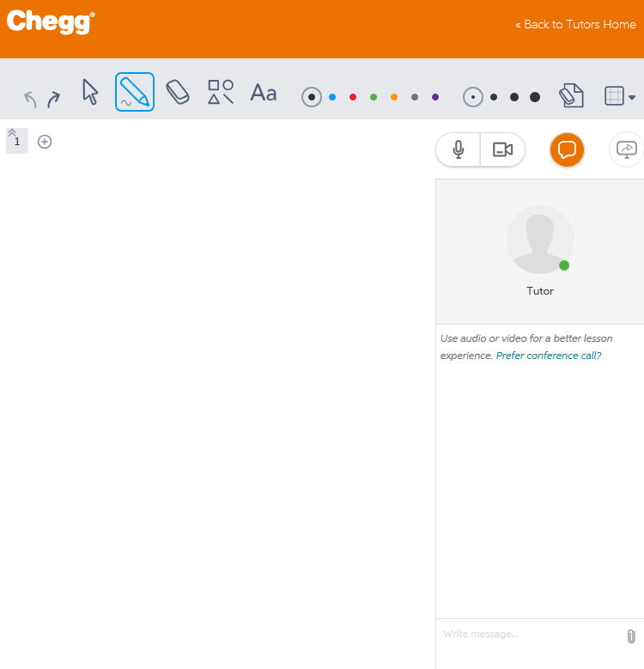Select the thinnest stroke size
Screen dimensions: 644x669
[473, 97]
